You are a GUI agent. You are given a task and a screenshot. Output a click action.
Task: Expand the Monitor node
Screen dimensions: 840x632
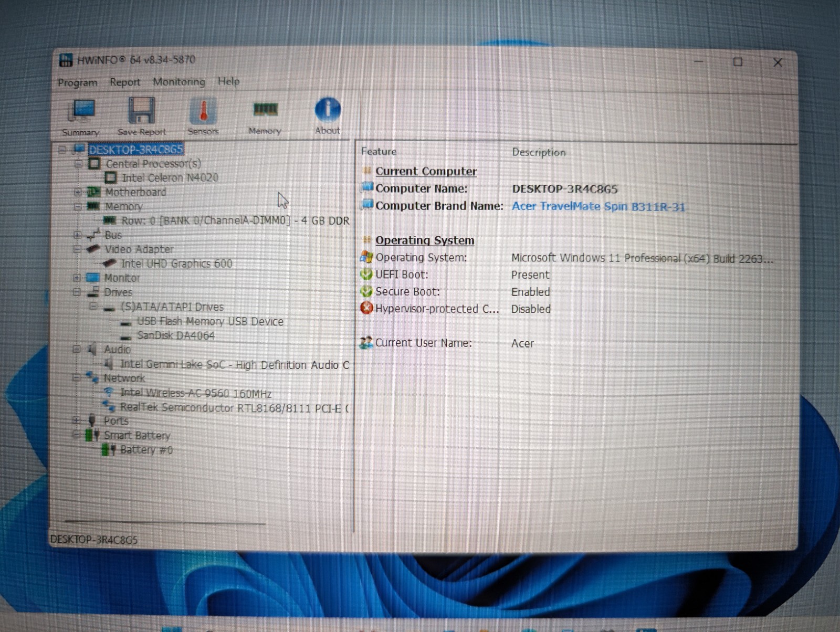click(x=77, y=278)
